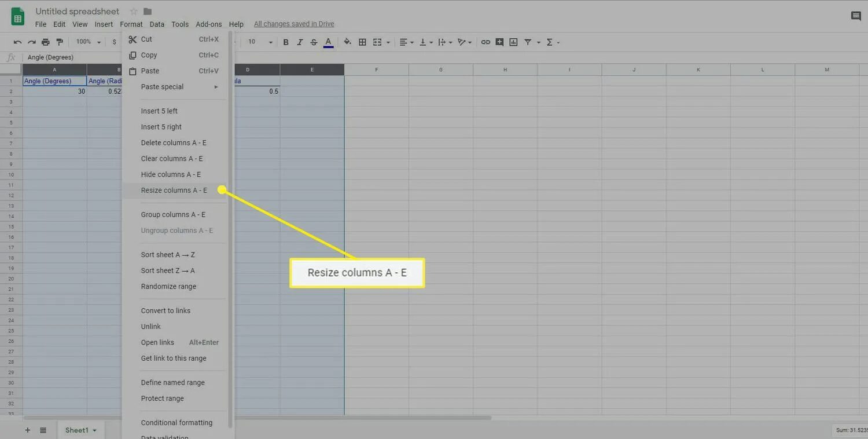Click the Functions sigma icon
868x439 pixels.
[550, 42]
